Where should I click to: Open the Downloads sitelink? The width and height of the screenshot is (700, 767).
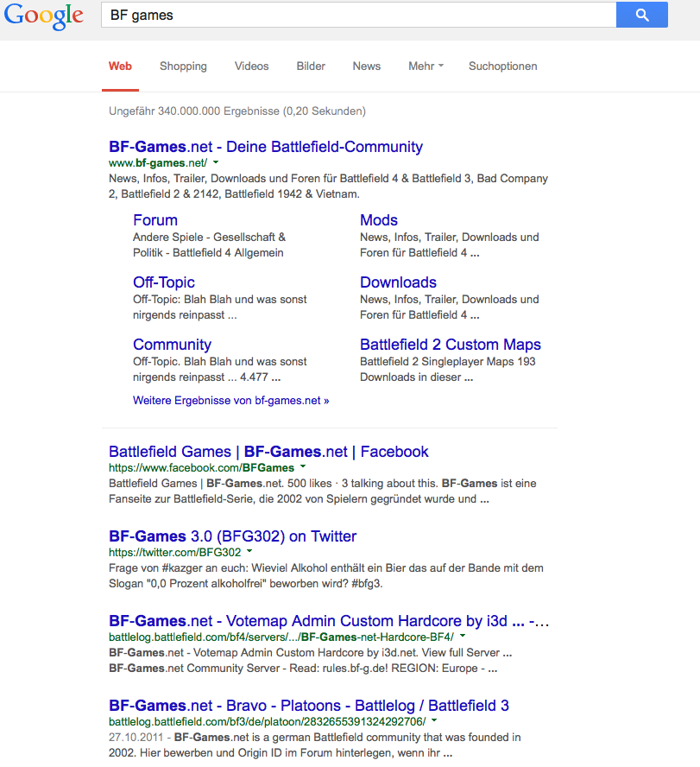click(x=399, y=282)
